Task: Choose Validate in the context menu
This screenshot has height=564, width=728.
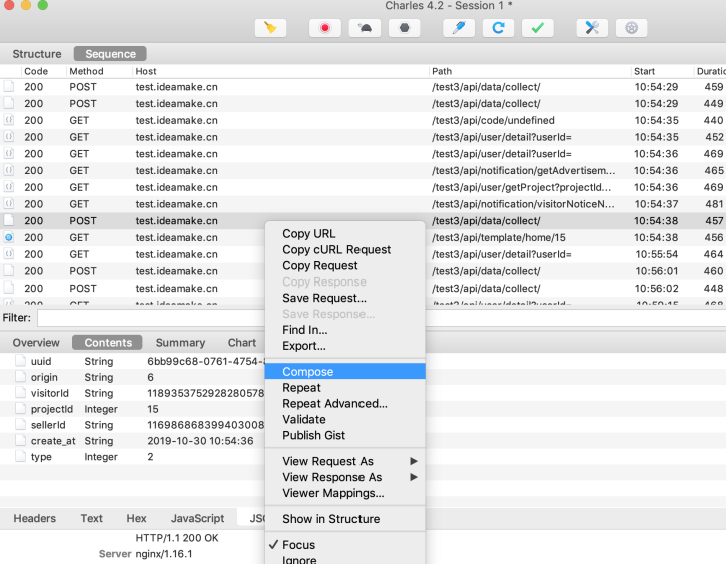Action: tap(345, 419)
